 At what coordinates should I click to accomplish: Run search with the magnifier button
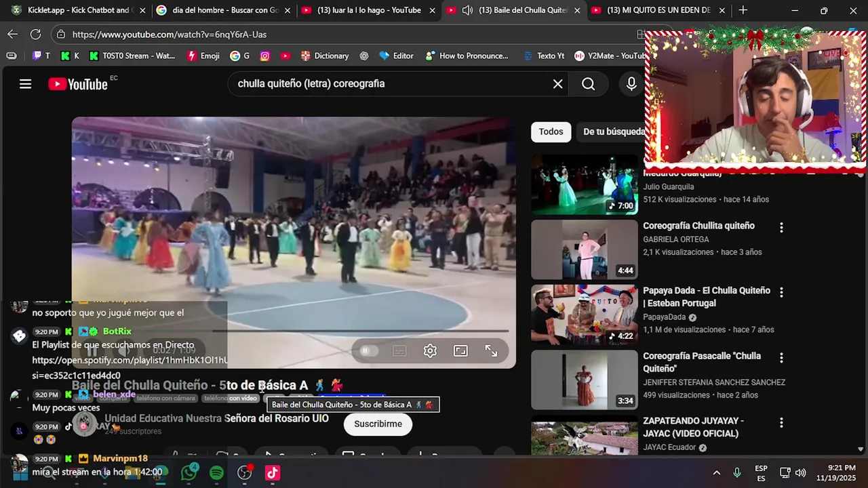tap(588, 84)
